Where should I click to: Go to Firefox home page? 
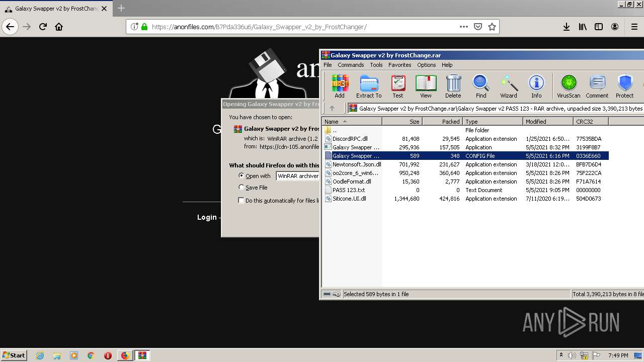coord(59,27)
